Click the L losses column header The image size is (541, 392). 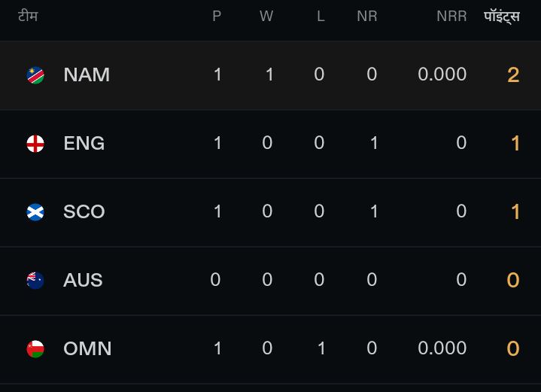coord(321,17)
